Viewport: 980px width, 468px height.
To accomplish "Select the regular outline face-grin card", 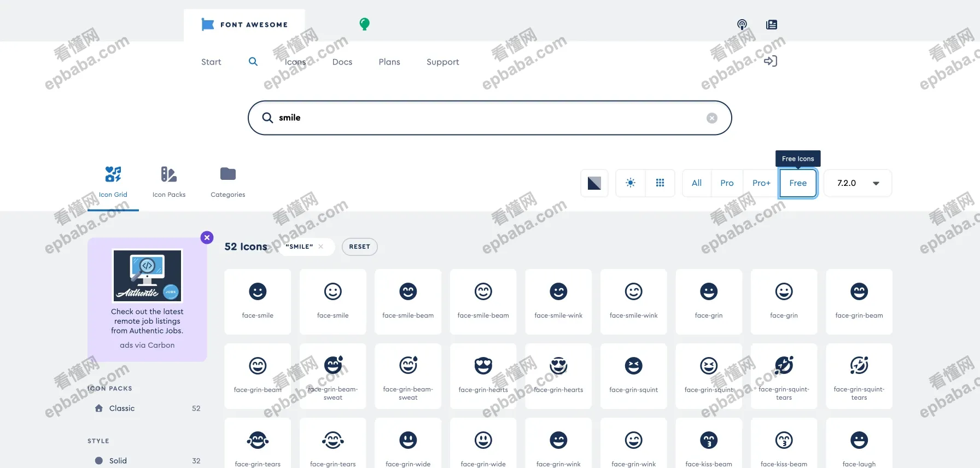I will pyautogui.click(x=784, y=301).
